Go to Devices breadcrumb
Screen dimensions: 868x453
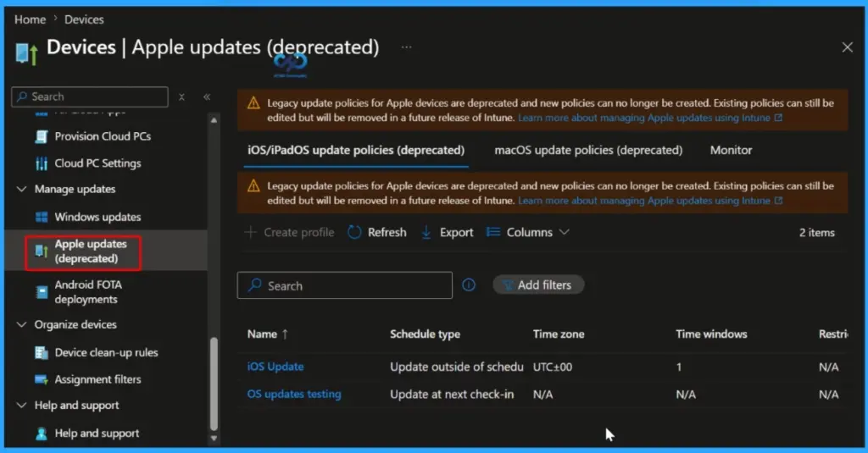pos(84,19)
